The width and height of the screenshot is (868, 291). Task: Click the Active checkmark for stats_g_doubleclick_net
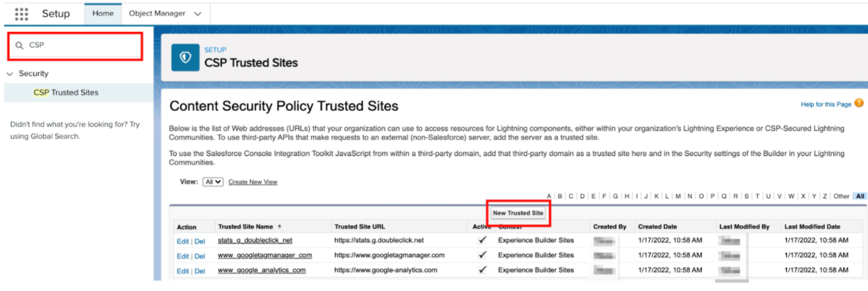[482, 240]
